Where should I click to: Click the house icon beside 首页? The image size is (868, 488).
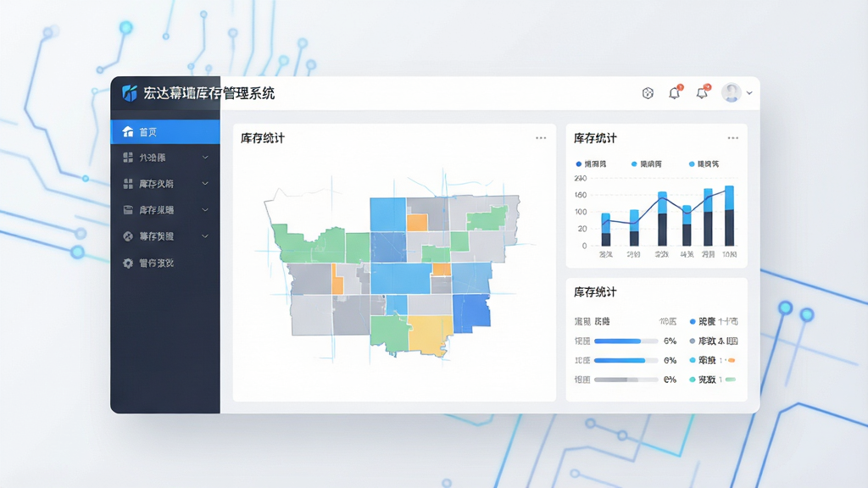tap(128, 131)
